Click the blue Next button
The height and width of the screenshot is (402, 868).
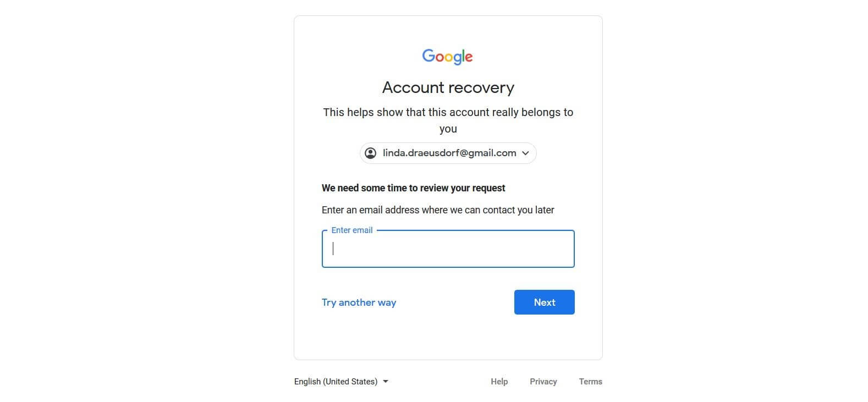[544, 302]
